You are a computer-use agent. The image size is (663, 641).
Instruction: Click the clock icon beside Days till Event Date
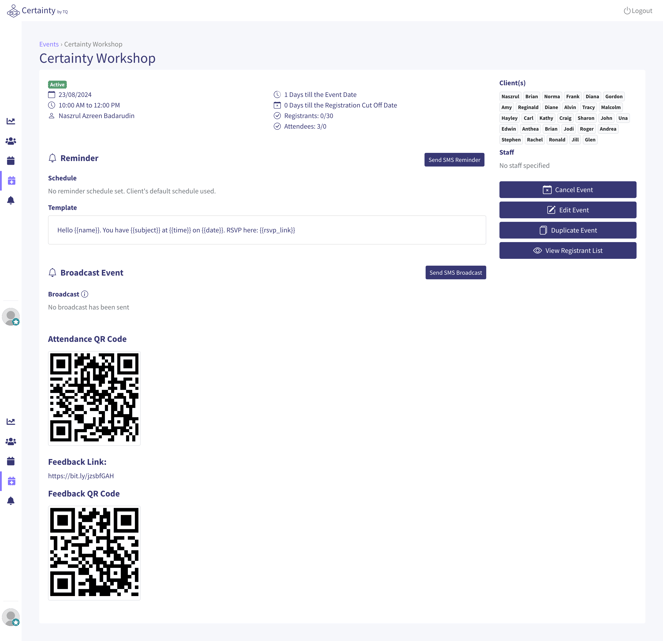point(277,94)
